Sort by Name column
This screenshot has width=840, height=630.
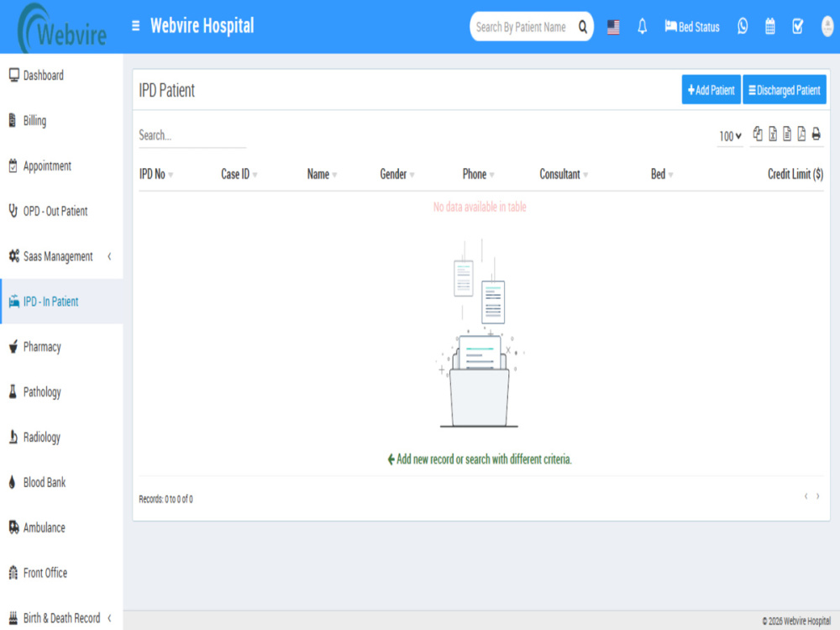[322, 174]
